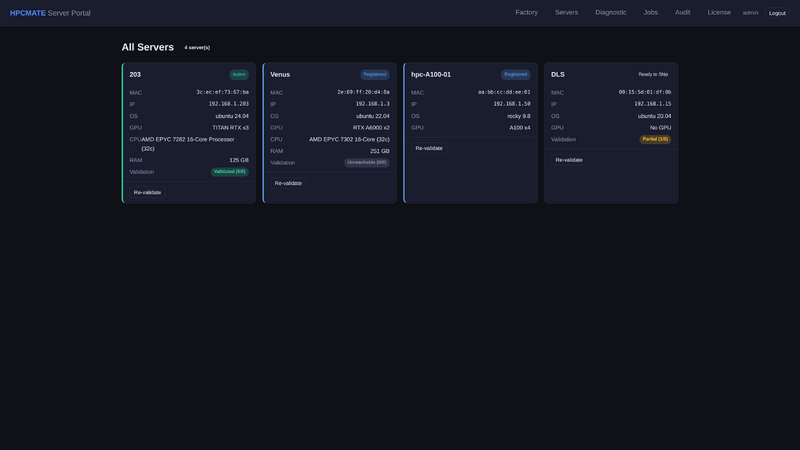Click IP address 192.168.1.203

point(229,104)
